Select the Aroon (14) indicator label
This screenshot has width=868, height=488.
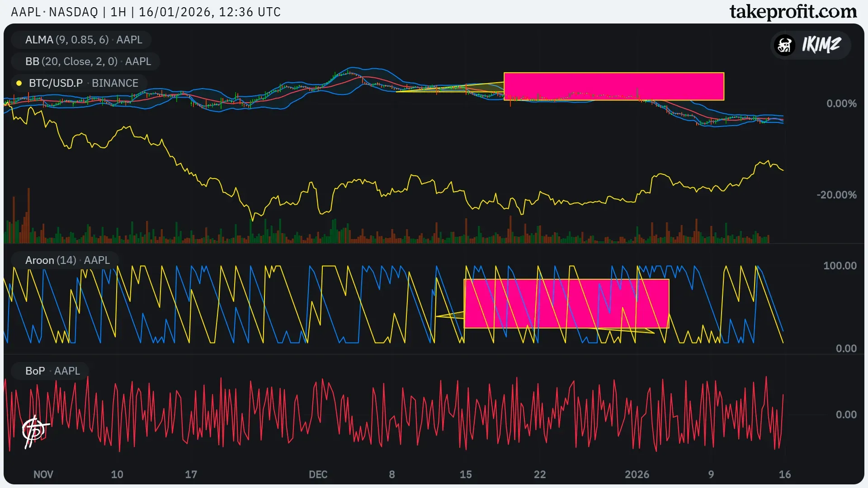67,260
